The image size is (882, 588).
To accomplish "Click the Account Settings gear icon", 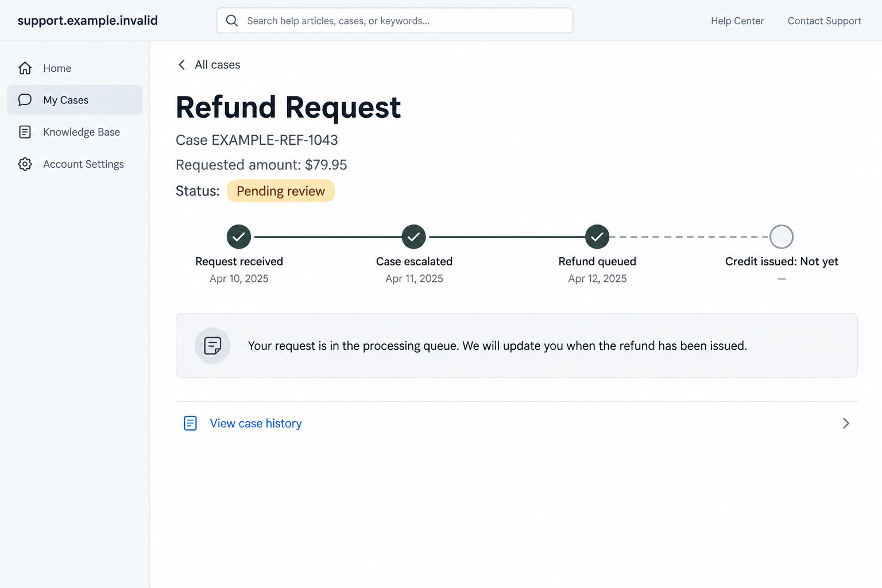I will 25,164.
